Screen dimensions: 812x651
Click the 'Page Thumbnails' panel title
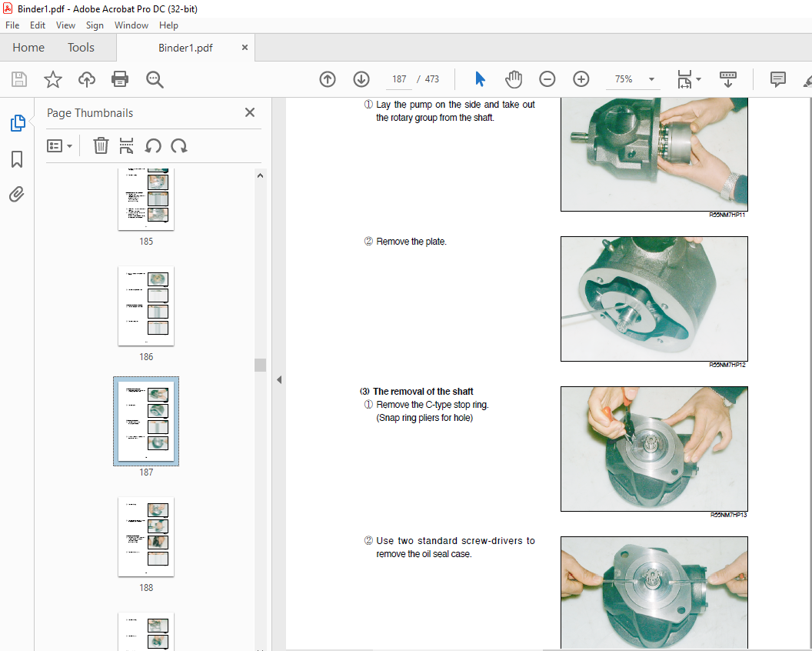coord(90,113)
